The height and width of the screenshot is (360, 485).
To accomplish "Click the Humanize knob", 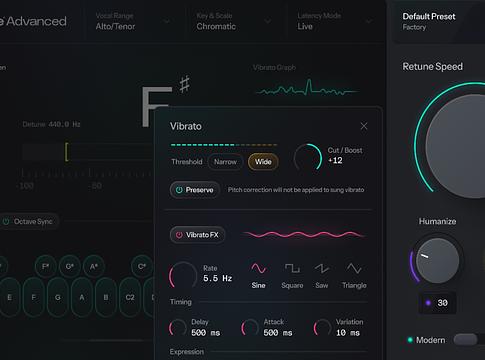I will click(437, 260).
